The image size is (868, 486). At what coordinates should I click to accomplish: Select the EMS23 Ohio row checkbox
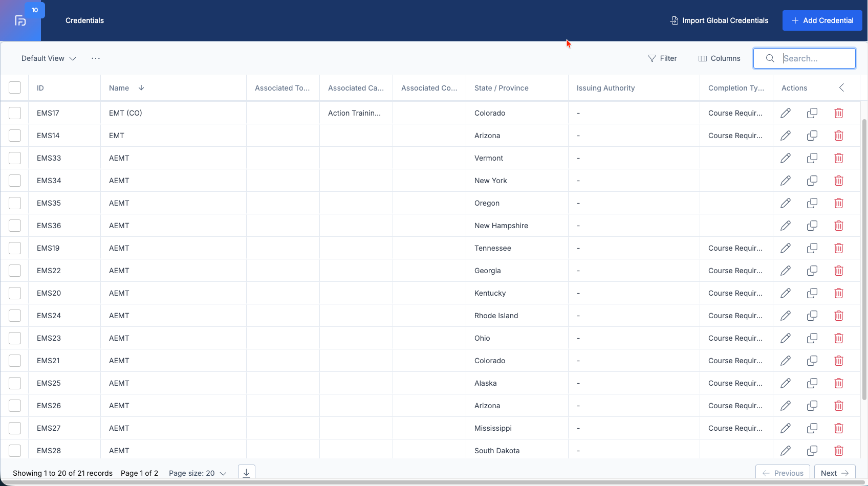[x=15, y=338]
